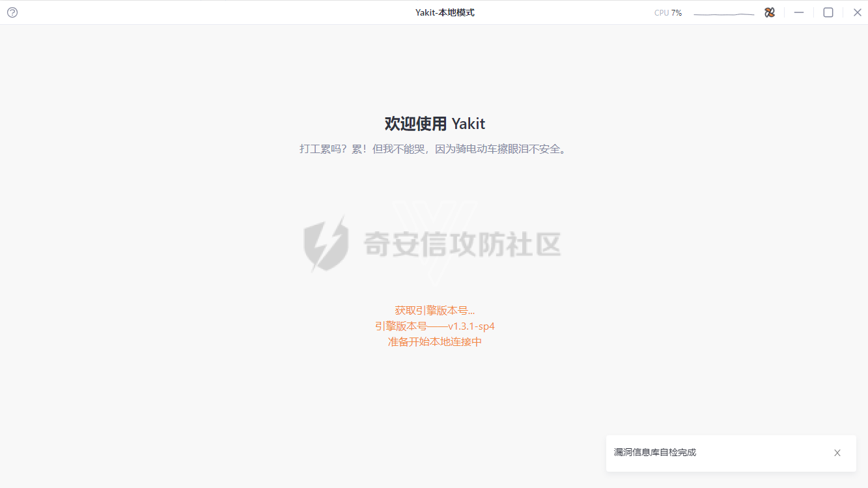868x488 pixels.
Task: Click the 打工累吗 slogan text
Action: 434,149
